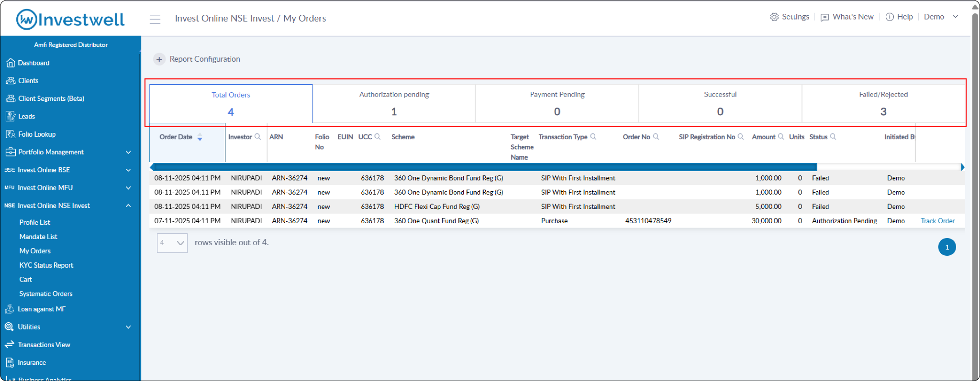Image resolution: width=980 pixels, height=381 pixels.
Task: Click the Dashboard home icon
Action: coord(11,63)
